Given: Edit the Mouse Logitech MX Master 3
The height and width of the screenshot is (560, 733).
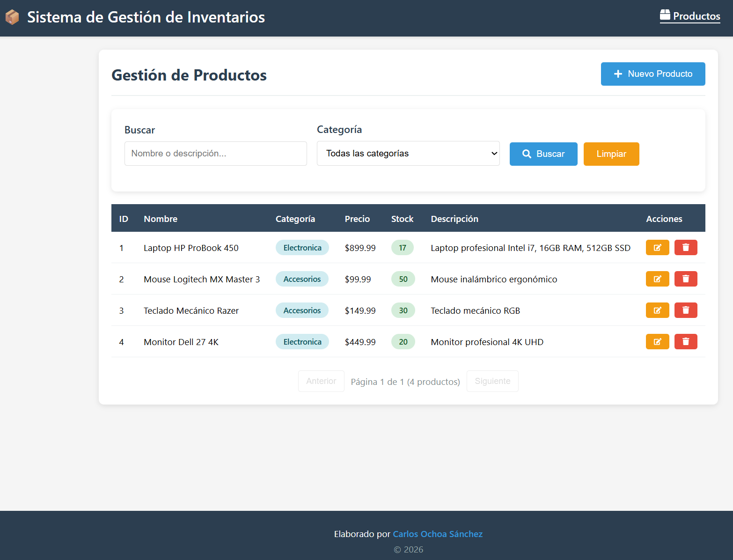Looking at the screenshot, I should coord(657,279).
